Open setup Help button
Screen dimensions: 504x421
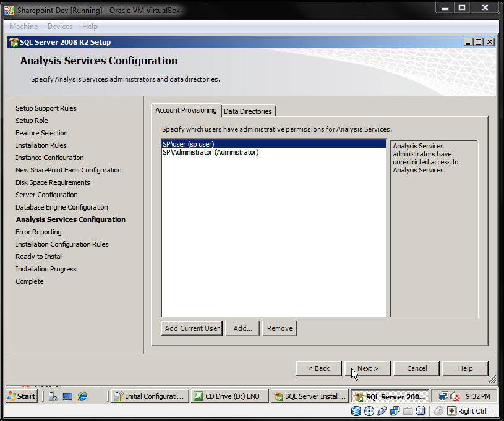pos(465,368)
